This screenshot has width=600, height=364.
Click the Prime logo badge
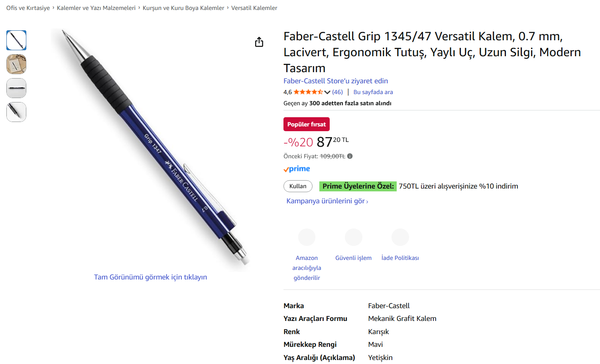click(297, 169)
